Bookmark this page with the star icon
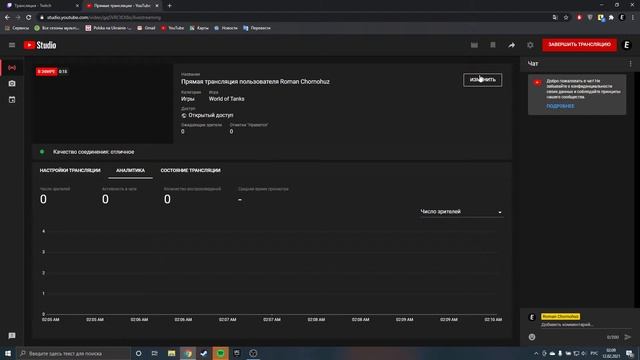Viewport: 640px width, 360px height. 566,18
